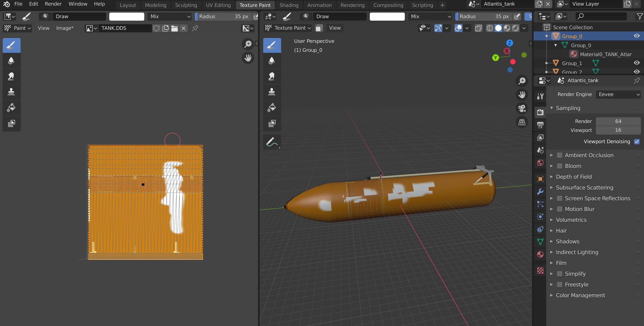Toggle Viewport Denoising checkbox
The height and width of the screenshot is (326, 644).
click(637, 142)
